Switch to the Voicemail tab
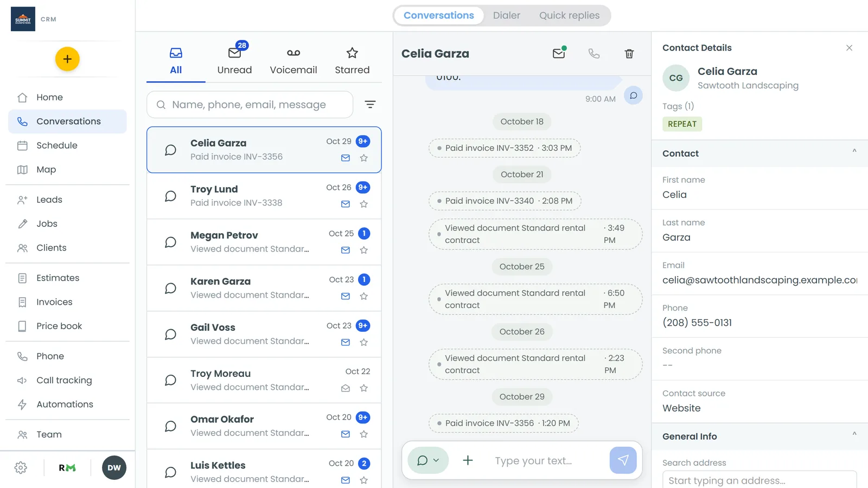 293,60
